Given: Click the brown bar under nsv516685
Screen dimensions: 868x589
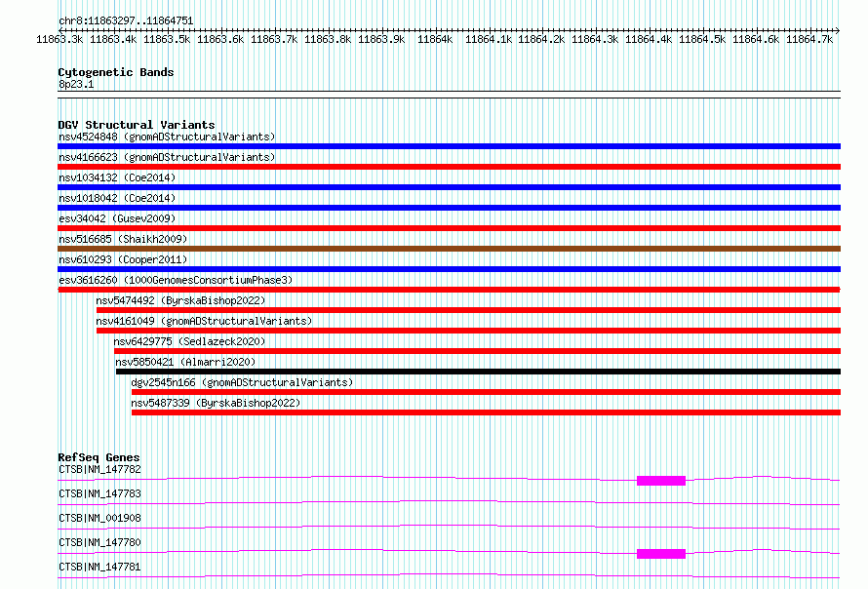Looking at the screenshot, I should point(449,249).
